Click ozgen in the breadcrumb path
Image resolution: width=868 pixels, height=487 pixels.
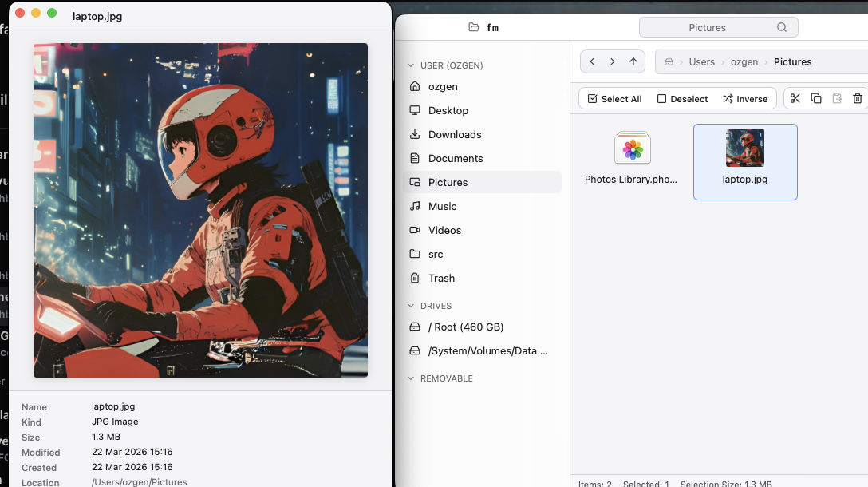(744, 61)
